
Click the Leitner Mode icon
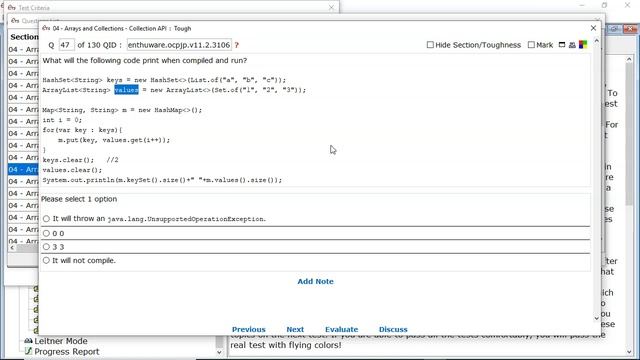[28, 341]
